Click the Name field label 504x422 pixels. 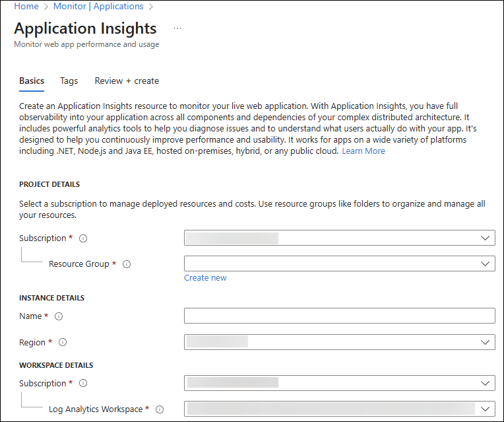[x=30, y=316]
